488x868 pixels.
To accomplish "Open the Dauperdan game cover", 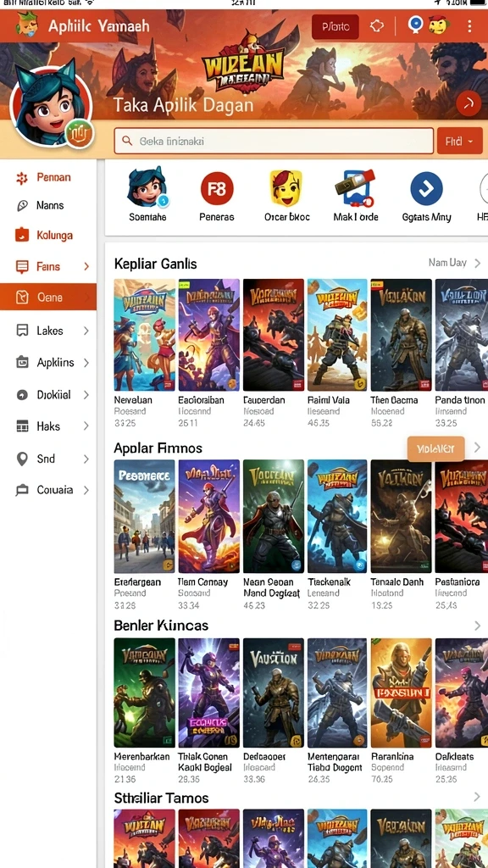I will pos(274,335).
